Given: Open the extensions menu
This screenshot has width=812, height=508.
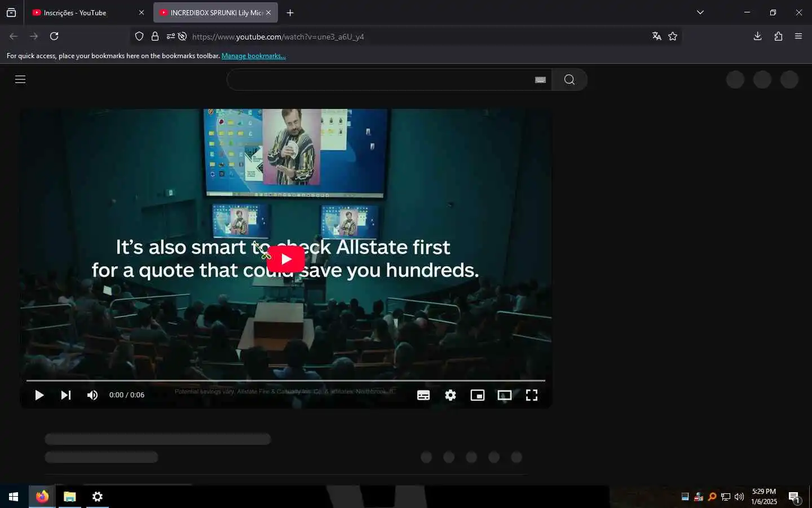Looking at the screenshot, I should (x=778, y=36).
